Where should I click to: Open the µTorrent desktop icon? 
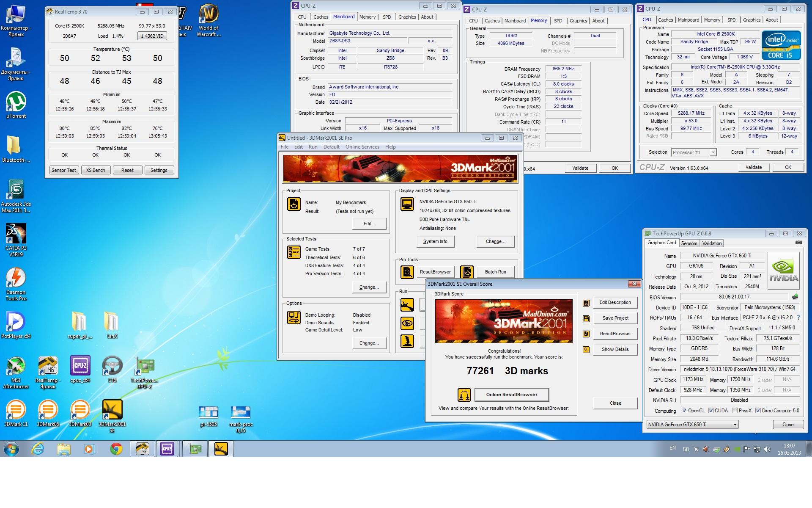[x=16, y=105]
